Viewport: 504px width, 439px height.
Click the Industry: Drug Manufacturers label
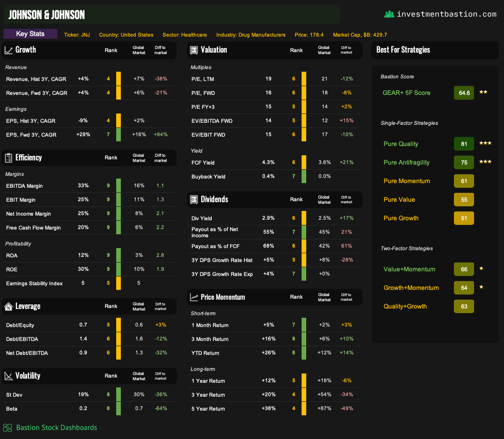click(x=251, y=35)
